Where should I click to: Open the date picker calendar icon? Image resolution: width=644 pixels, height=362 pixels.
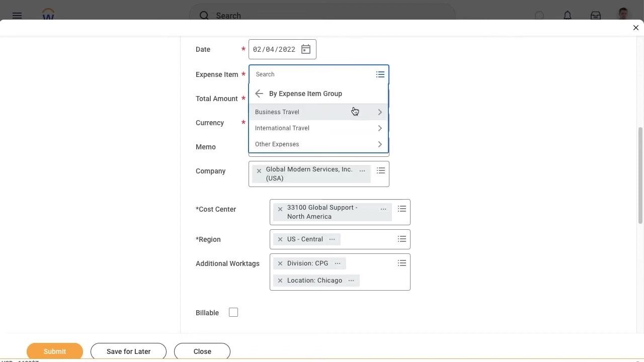coord(306,49)
